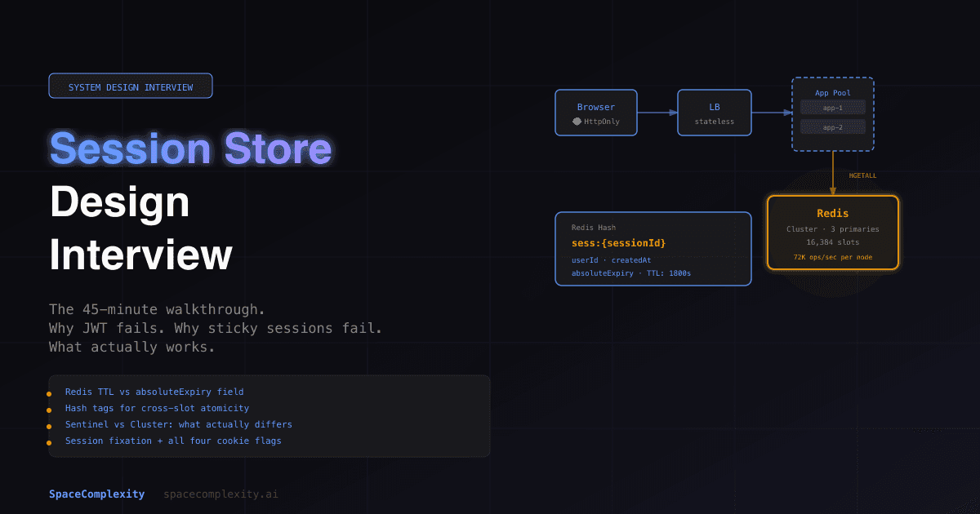Click 'Why JWT fails' sentence line

[x=216, y=329]
